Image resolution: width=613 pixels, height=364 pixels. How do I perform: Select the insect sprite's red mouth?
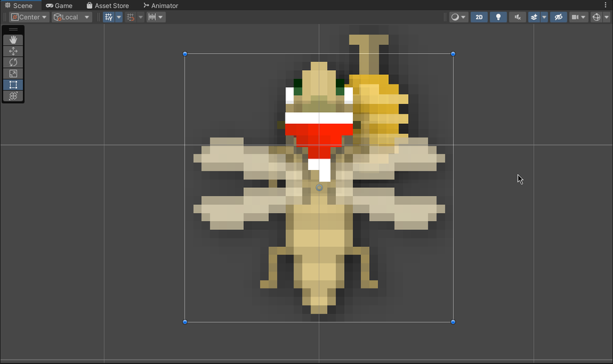tap(319, 141)
